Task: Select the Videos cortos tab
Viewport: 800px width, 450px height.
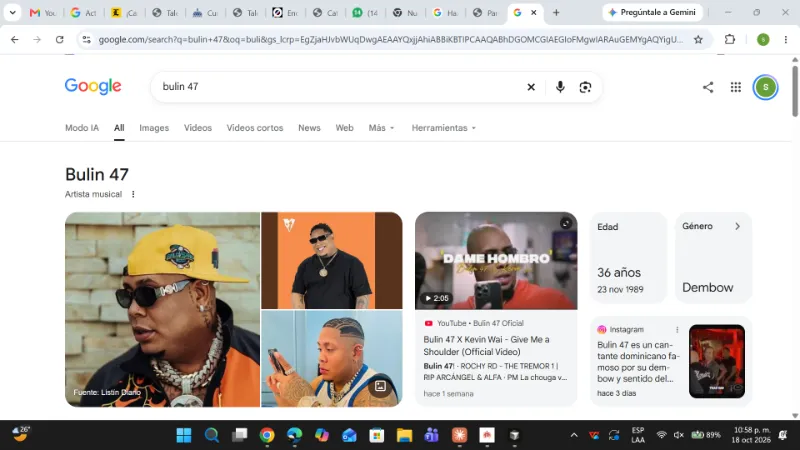Action: pos(255,128)
